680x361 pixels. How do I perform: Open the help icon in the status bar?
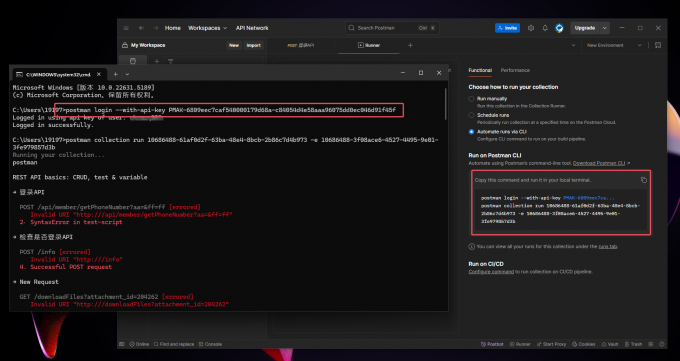[x=662, y=344]
